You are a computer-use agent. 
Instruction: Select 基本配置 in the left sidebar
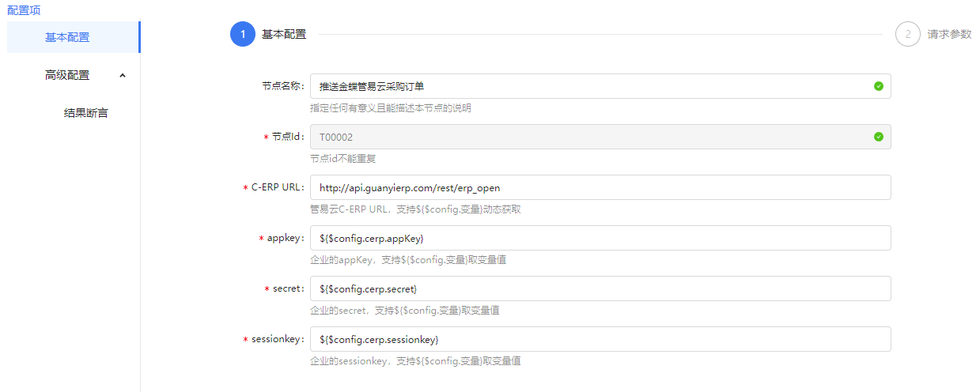(68, 37)
